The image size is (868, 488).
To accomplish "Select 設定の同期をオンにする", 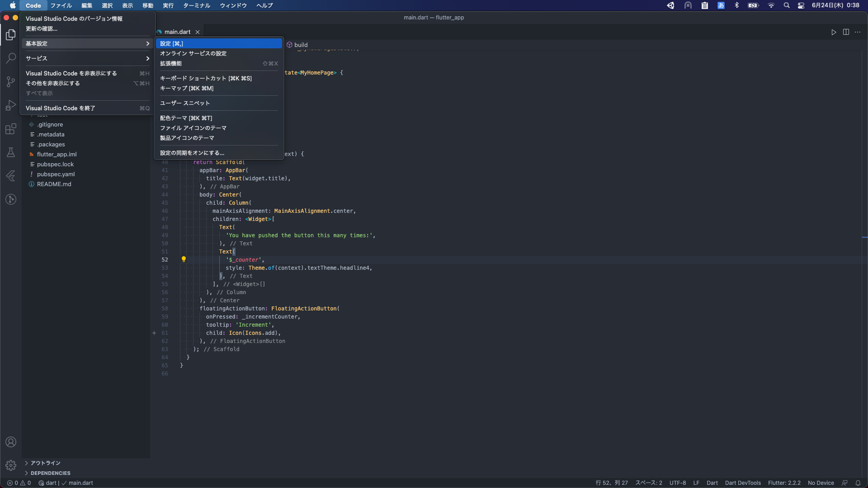I will 219,153.
